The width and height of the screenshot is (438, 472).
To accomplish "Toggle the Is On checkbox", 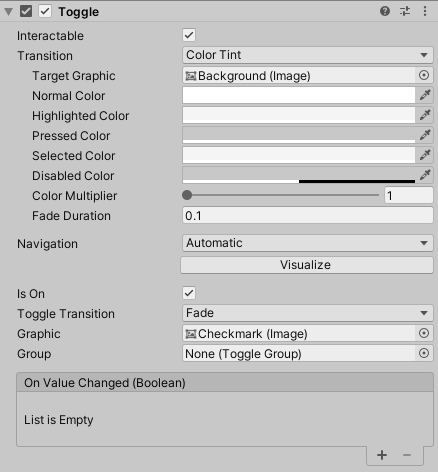I will tap(189, 293).
